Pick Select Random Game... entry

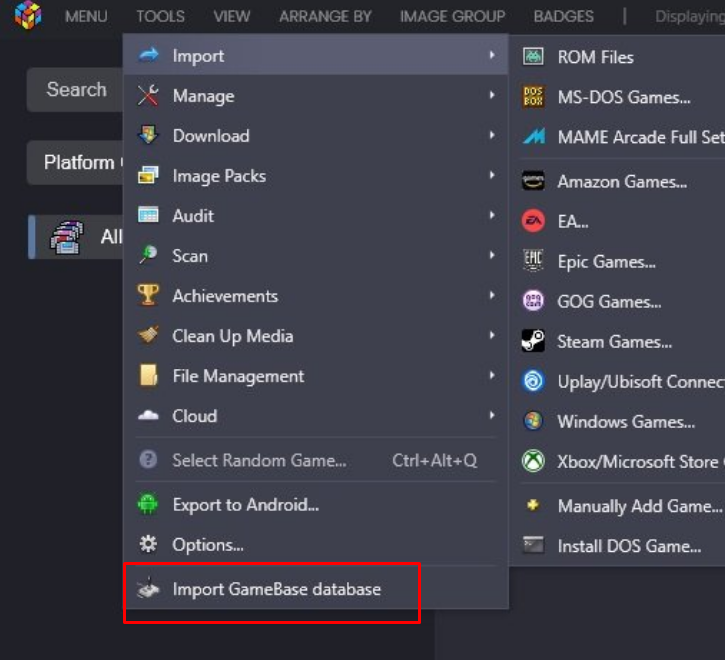(x=316, y=460)
